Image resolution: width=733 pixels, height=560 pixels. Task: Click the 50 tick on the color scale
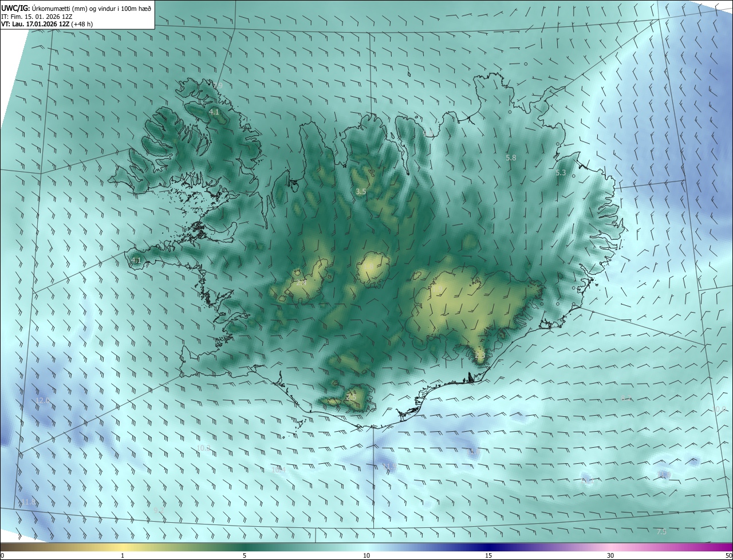(728, 555)
